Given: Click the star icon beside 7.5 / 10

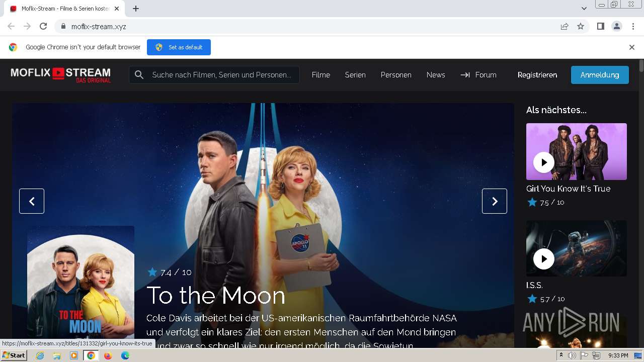Looking at the screenshot, I should point(532,202).
